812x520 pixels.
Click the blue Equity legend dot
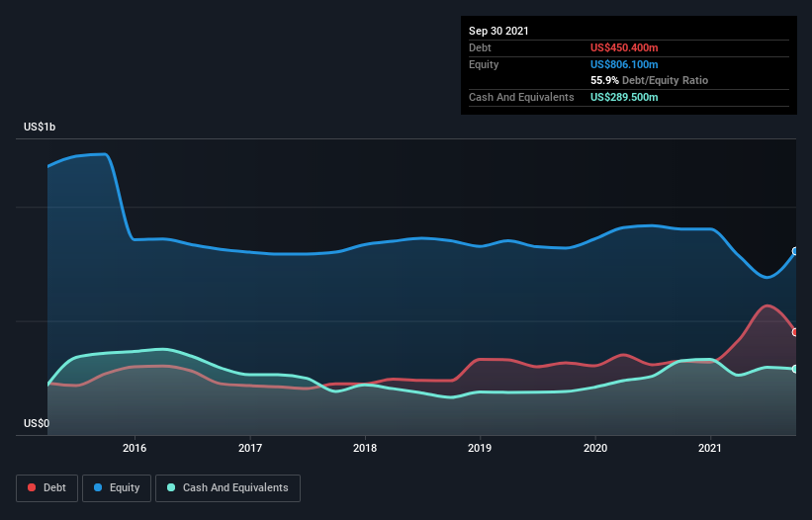click(x=98, y=487)
